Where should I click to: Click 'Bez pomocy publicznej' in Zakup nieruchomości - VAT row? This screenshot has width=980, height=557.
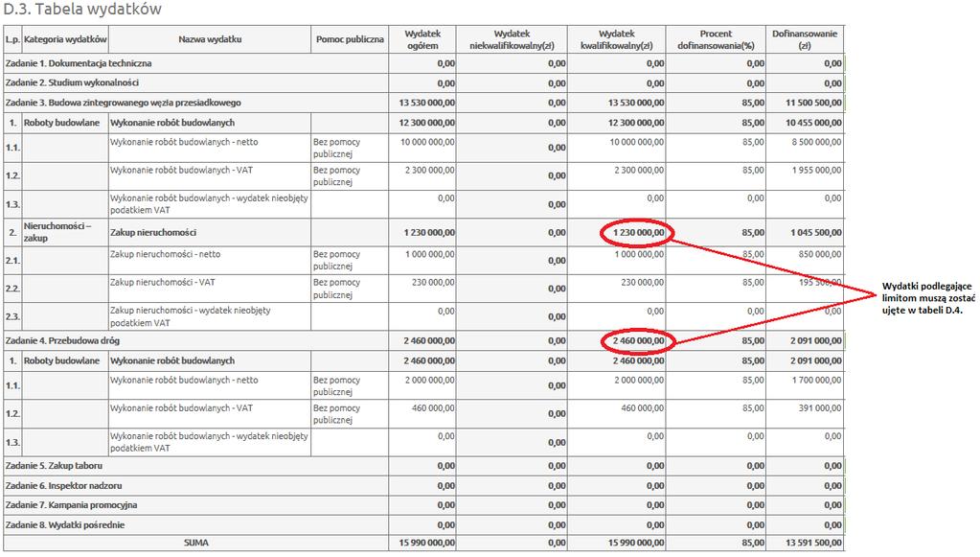tap(337, 289)
